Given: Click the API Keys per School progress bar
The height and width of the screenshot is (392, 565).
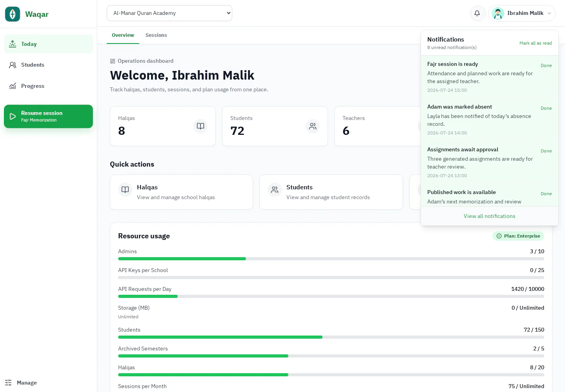Looking at the screenshot, I should [x=331, y=278].
